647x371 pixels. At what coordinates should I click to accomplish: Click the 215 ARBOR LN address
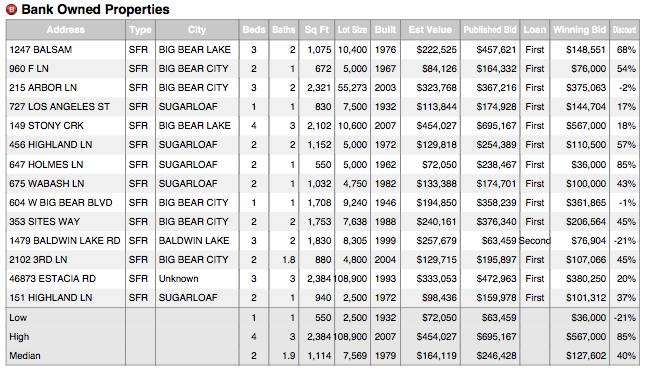(43, 87)
